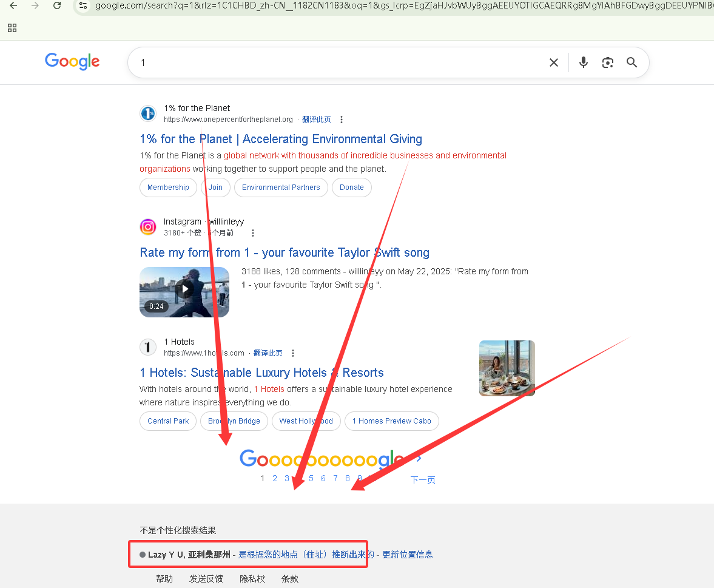The width and height of the screenshot is (714, 588).
Task: Click the '1 Hotels' site name text
Action: (x=179, y=342)
